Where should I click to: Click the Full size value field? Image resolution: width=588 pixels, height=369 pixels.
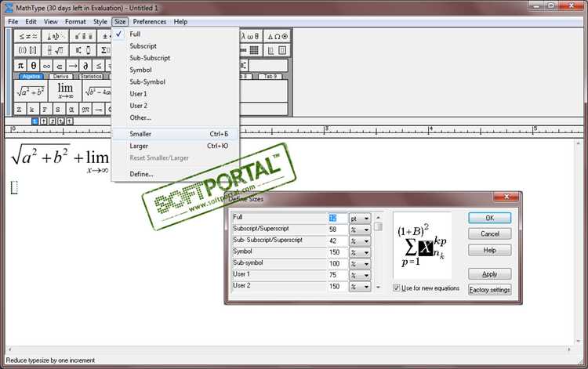point(338,218)
